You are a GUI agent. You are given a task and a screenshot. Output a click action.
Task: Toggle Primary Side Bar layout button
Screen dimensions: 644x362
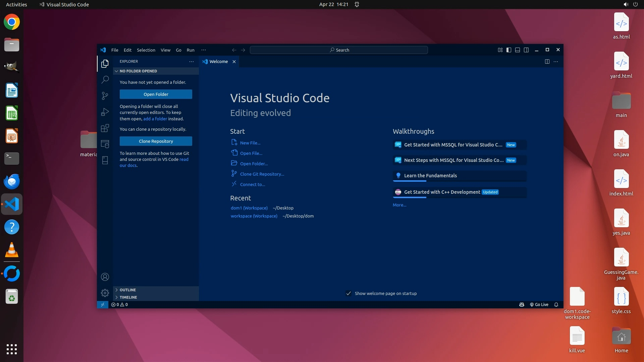coord(509,50)
